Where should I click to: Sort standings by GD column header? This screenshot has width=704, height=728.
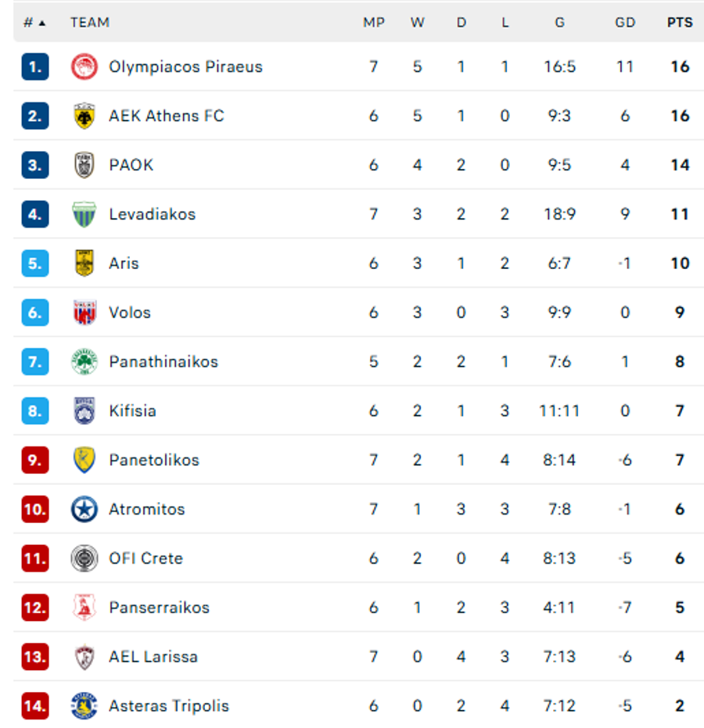624,23
